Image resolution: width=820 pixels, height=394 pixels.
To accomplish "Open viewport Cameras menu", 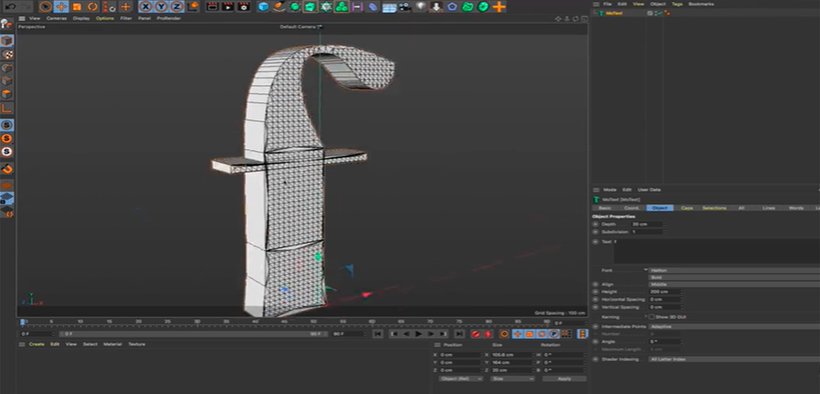I will click(x=56, y=18).
